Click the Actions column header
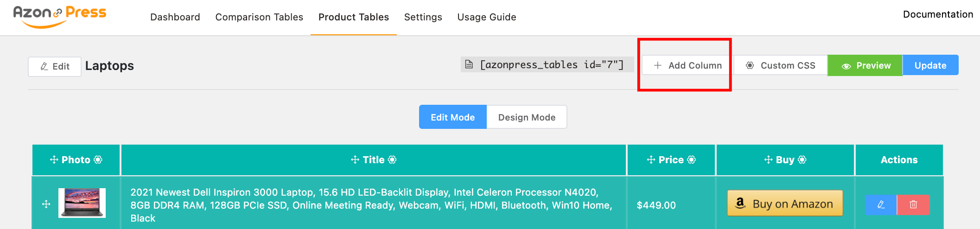The height and width of the screenshot is (229, 980). pyautogui.click(x=899, y=160)
